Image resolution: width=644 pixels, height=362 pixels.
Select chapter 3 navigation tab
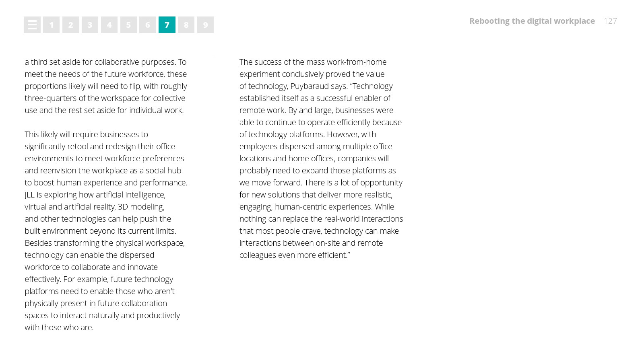click(90, 25)
